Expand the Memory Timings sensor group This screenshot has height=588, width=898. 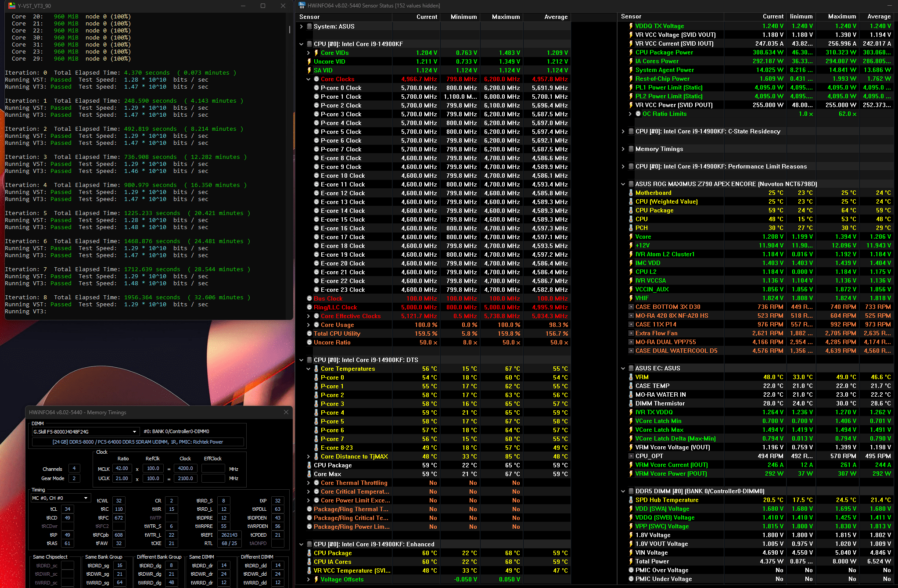point(623,149)
